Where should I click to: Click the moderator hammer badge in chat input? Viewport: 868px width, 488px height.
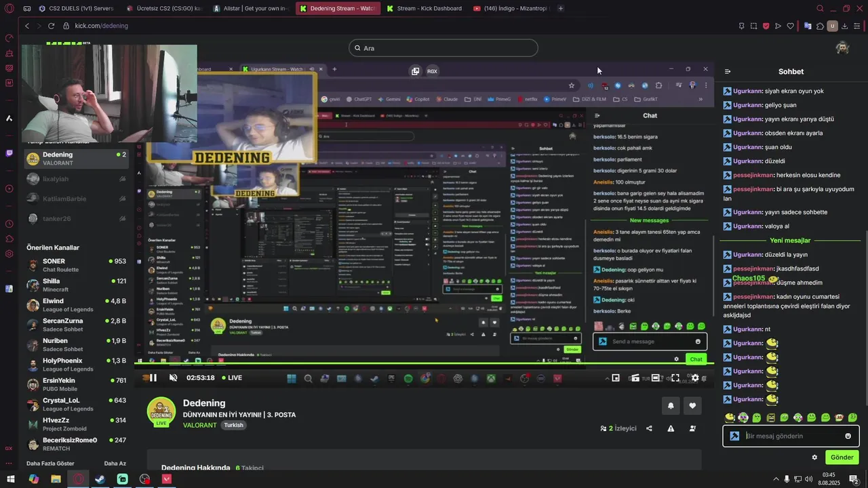[x=734, y=436]
